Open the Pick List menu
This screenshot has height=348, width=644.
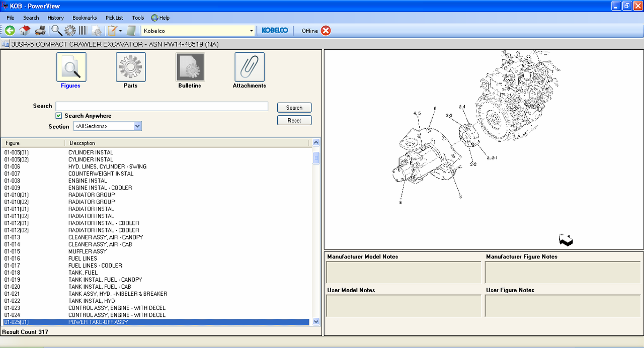point(114,18)
